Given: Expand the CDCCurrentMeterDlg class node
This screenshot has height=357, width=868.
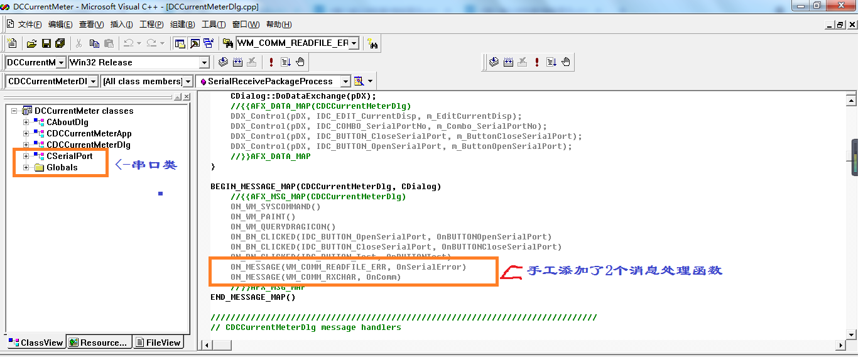Looking at the screenshot, I should 26,145.
